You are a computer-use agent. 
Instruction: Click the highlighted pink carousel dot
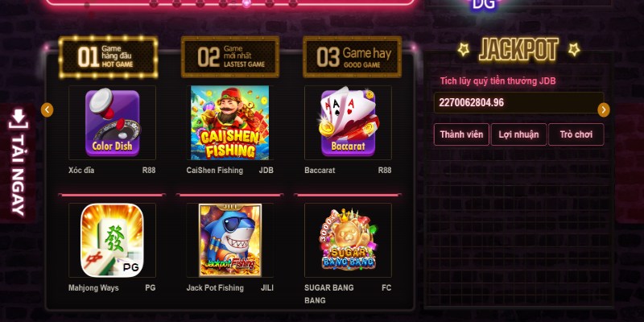pyautogui.click(x=246, y=3)
